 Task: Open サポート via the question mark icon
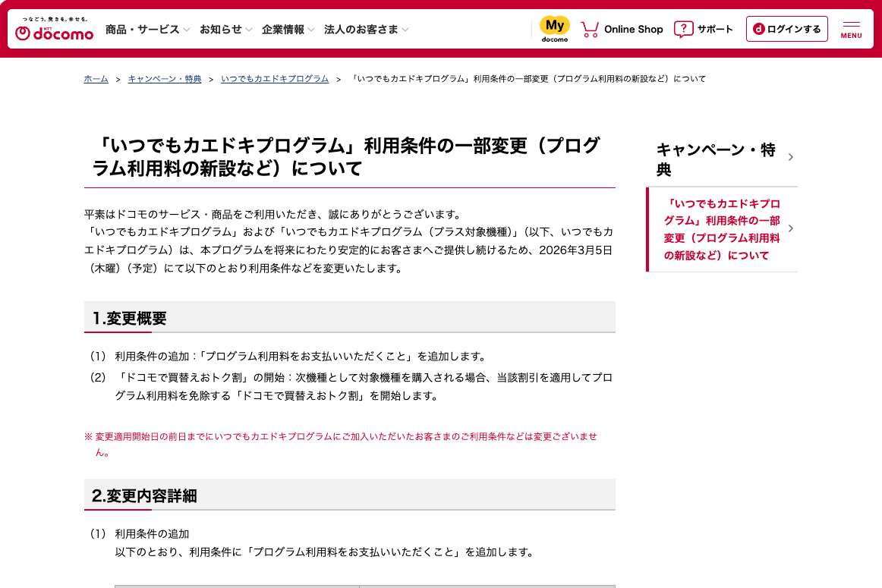point(684,29)
